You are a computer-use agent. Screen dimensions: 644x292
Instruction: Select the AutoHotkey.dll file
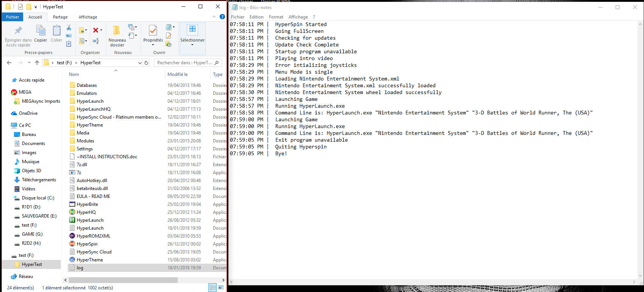point(92,181)
